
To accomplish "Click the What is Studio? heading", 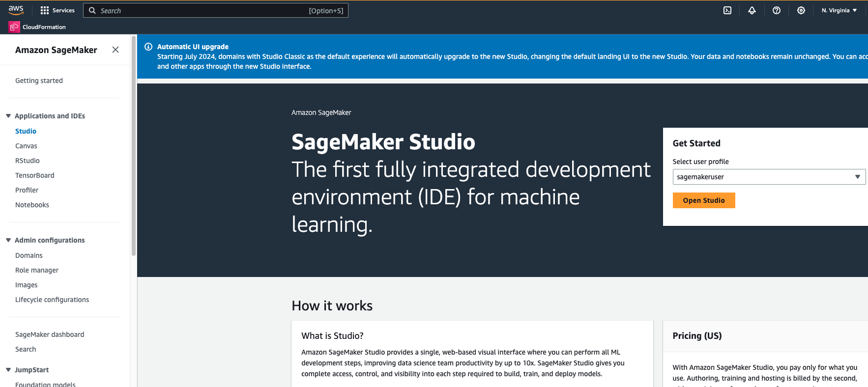I will tap(332, 335).
